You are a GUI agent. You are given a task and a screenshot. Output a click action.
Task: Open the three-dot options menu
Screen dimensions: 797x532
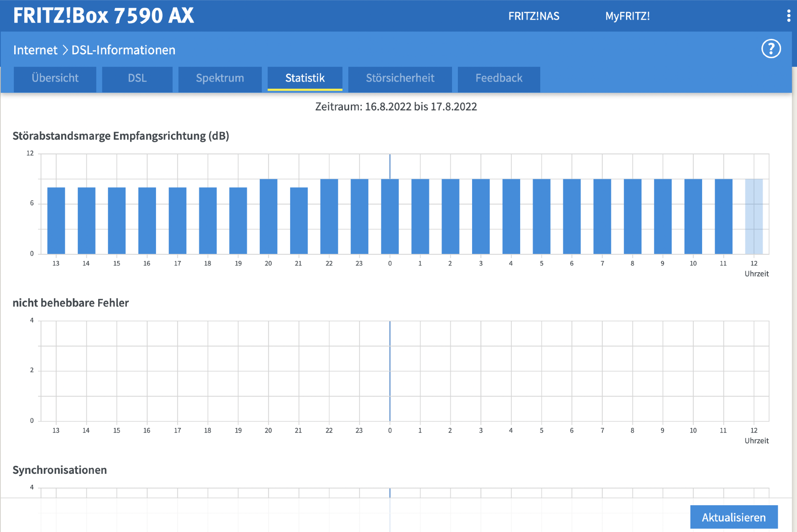click(x=789, y=16)
